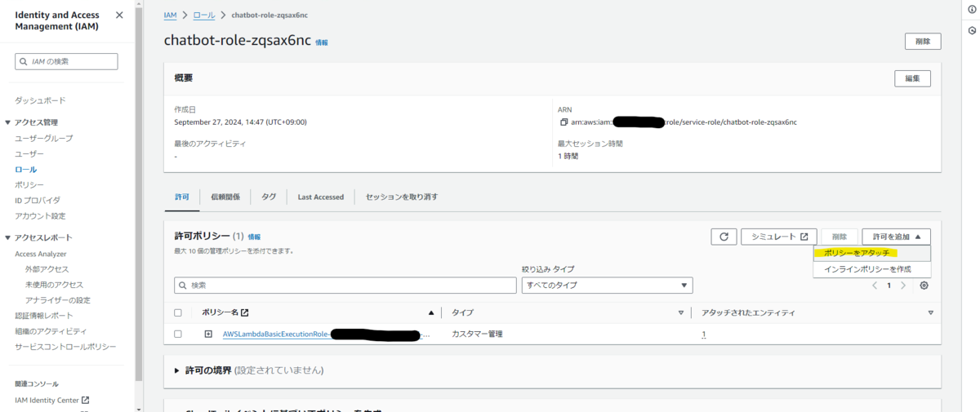Open ダッシュボード in sidebar
Screen dimensions: 980x412
click(40, 100)
